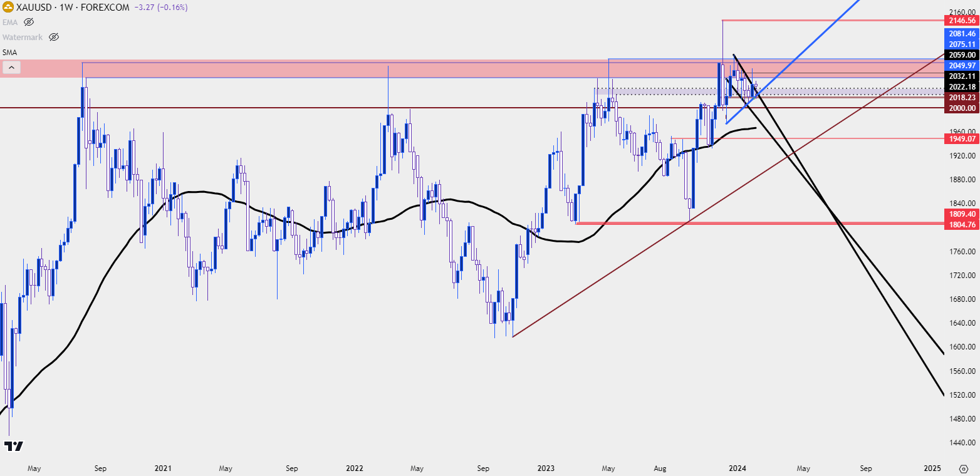Image resolution: width=980 pixels, height=476 pixels.
Task: Click the 2022 year label on time axis
Action: point(354,468)
